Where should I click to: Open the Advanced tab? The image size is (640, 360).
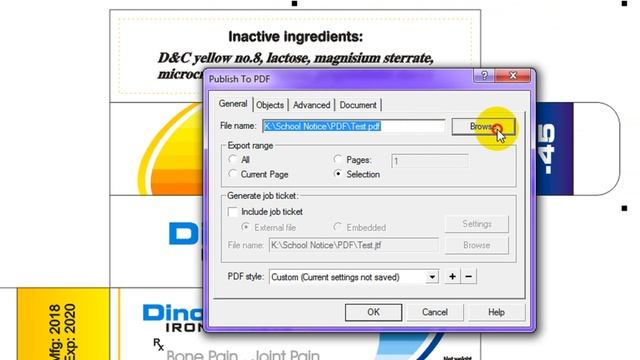tap(311, 105)
